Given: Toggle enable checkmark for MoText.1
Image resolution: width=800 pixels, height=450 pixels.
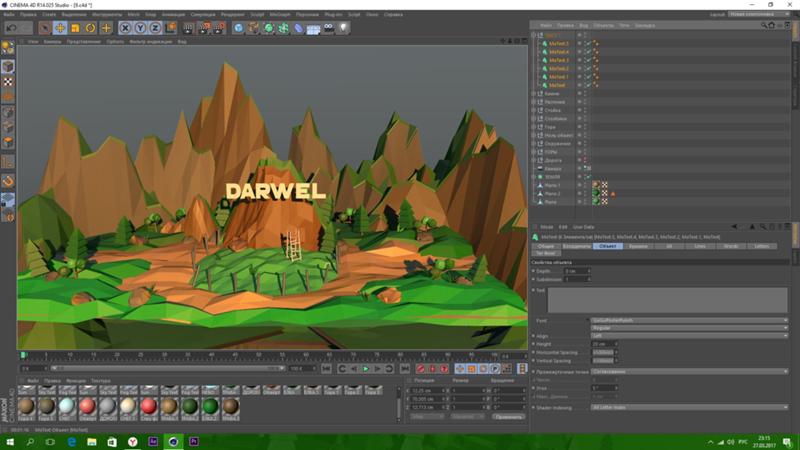Looking at the screenshot, I should (588, 77).
